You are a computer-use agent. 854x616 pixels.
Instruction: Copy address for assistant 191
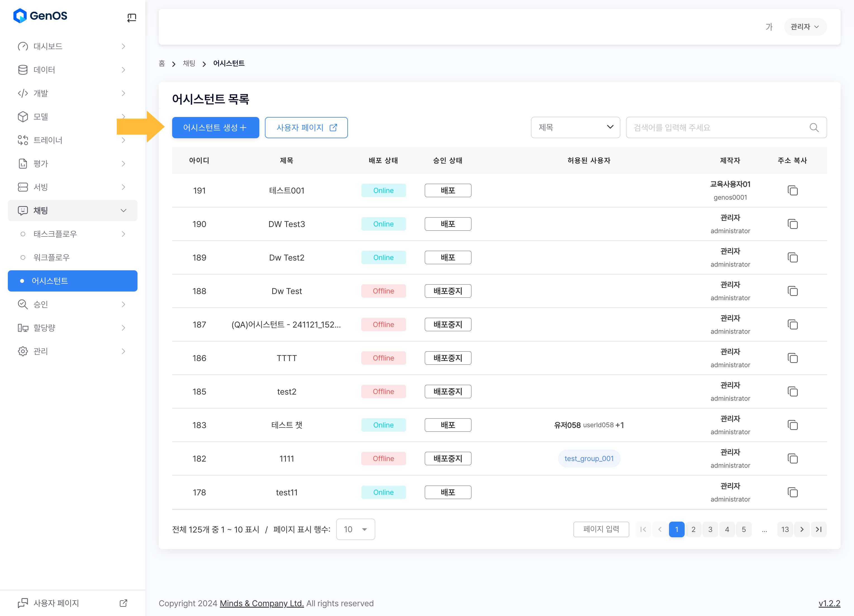point(792,190)
